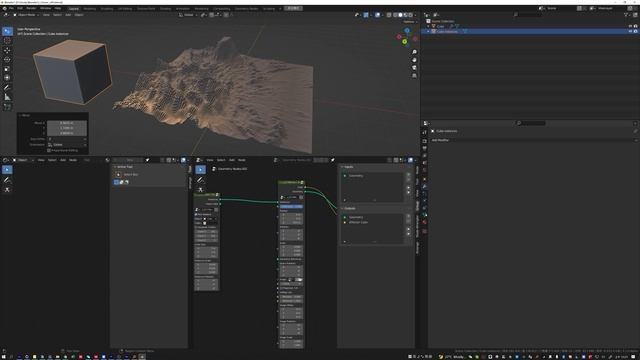Select the Scale tool in 3D viewport
The height and width of the screenshot is (360, 640).
pyautogui.click(x=7, y=69)
